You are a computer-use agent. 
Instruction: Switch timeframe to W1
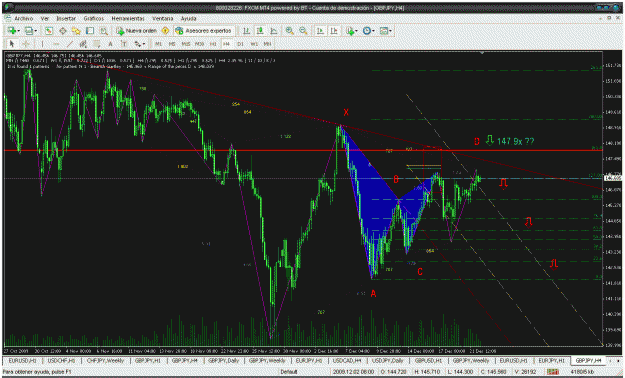[x=254, y=44]
